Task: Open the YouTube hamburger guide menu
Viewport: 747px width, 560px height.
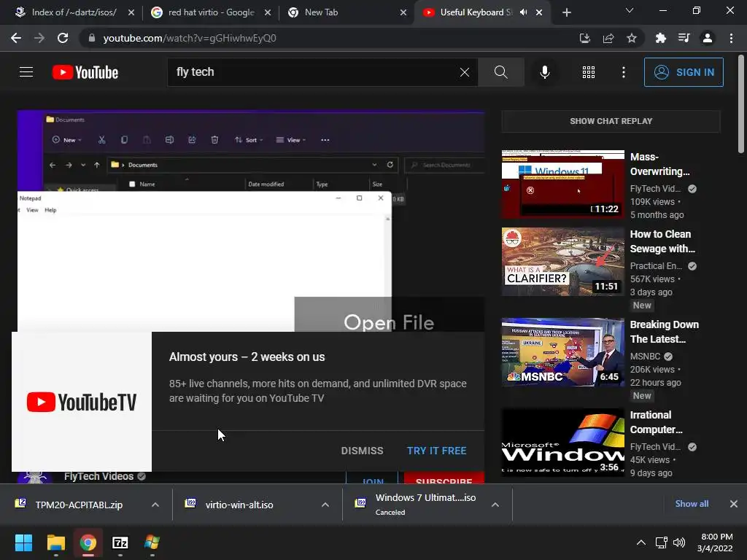Action: pos(26,72)
